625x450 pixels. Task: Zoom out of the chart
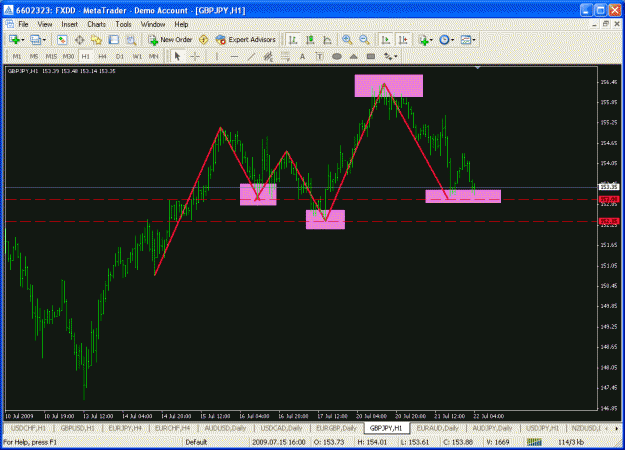point(364,40)
